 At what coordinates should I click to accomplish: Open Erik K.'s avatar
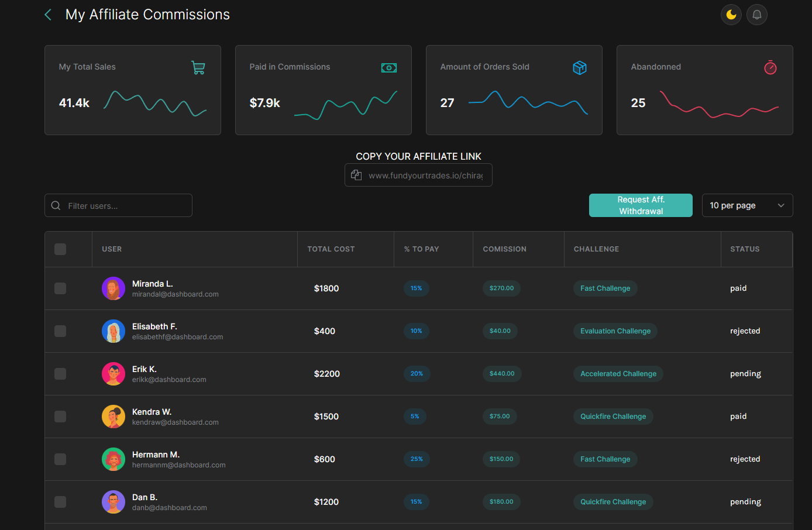click(113, 374)
